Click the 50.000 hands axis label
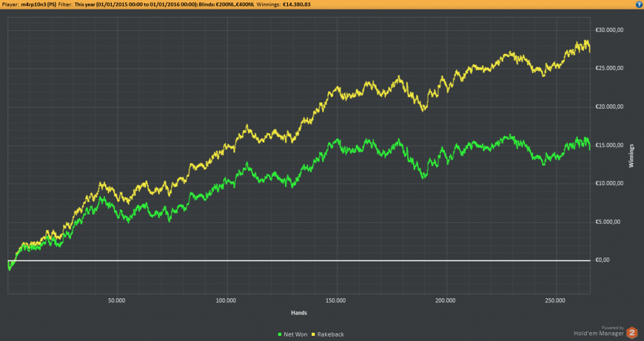This screenshot has width=644, height=341. [x=116, y=300]
